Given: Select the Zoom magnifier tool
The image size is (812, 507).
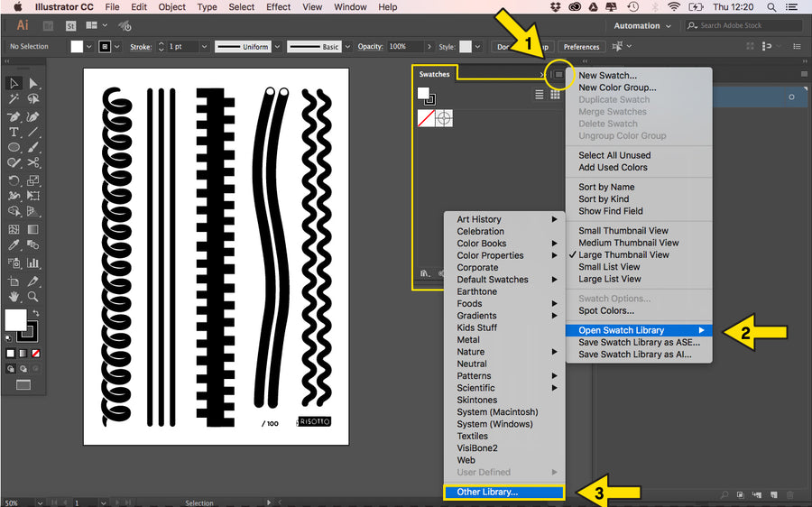Looking at the screenshot, I should (x=33, y=296).
